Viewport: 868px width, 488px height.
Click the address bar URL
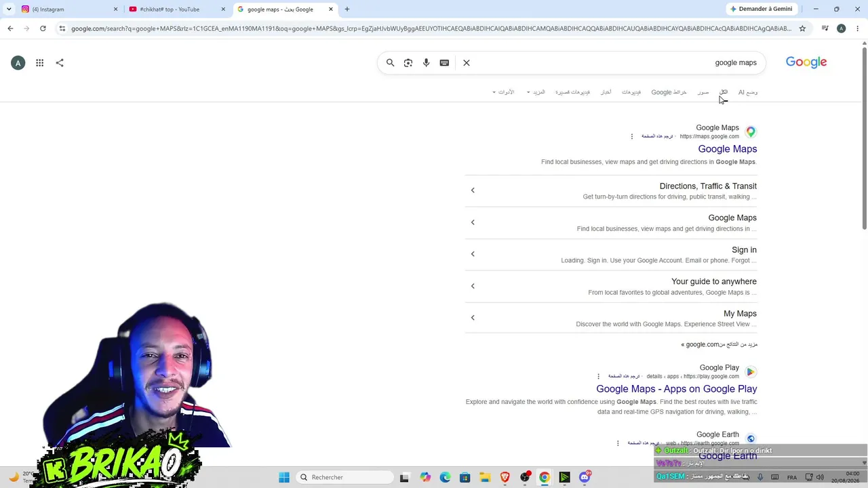coord(431,28)
